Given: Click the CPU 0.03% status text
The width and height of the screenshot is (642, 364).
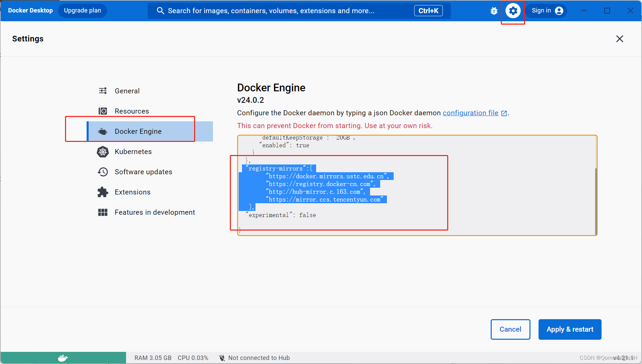Looking at the screenshot, I should (x=193, y=358).
